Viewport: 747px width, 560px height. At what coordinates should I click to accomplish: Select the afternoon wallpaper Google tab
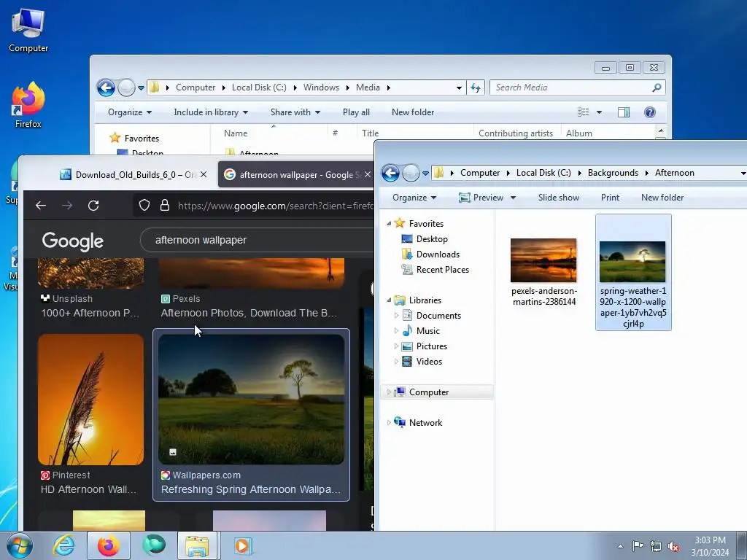296,175
